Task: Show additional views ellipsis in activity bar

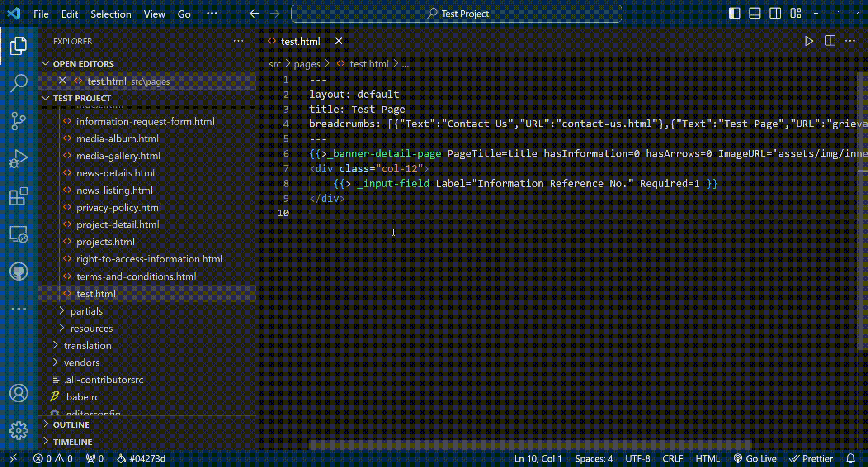Action: [x=19, y=309]
